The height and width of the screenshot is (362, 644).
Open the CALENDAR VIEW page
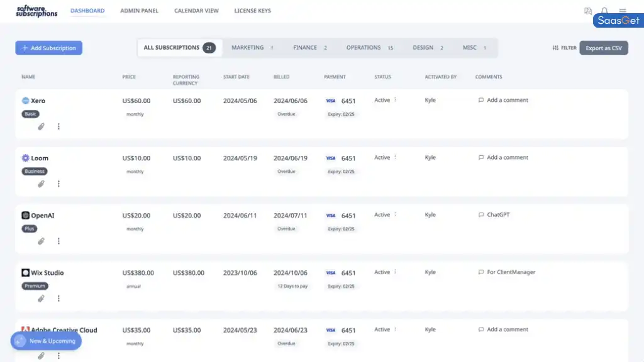coord(196,10)
